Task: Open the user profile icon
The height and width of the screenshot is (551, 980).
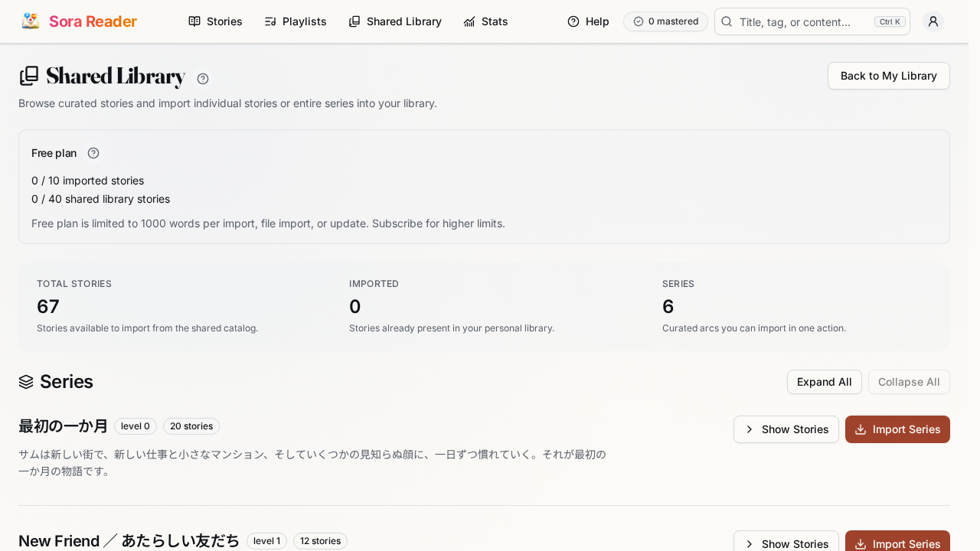Action: coord(933,21)
